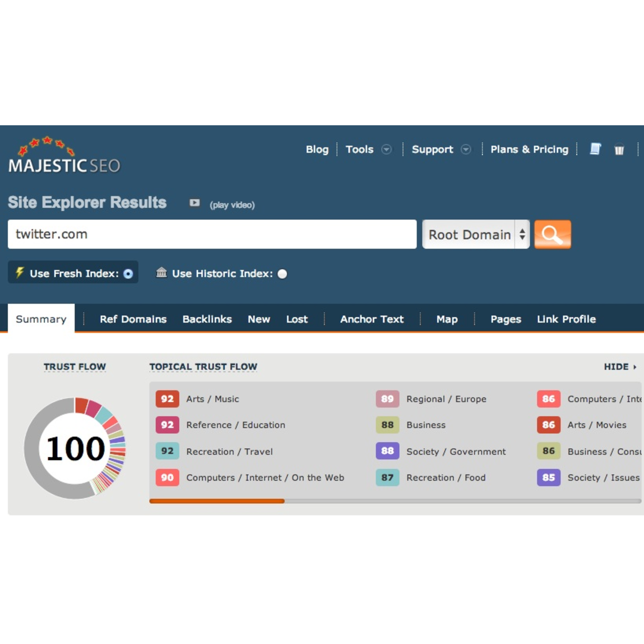Switch to the Backlinks tab
Screen dimensions: 644x644
[x=207, y=319]
